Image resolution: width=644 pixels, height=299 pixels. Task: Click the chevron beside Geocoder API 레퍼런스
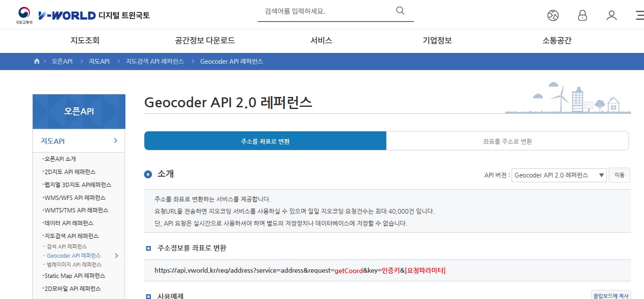tap(116, 256)
